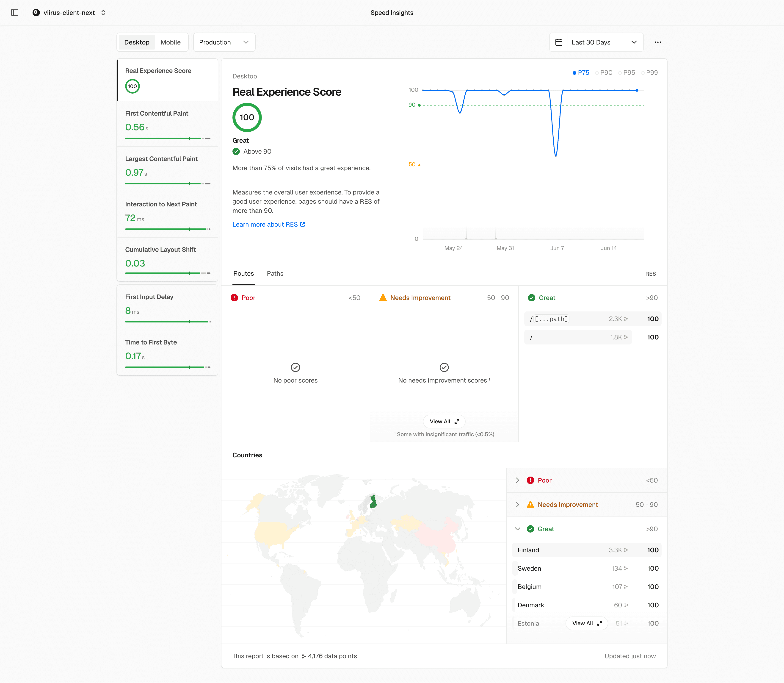Select the P75 percentile option
This screenshot has width=784, height=683.
(x=581, y=72)
